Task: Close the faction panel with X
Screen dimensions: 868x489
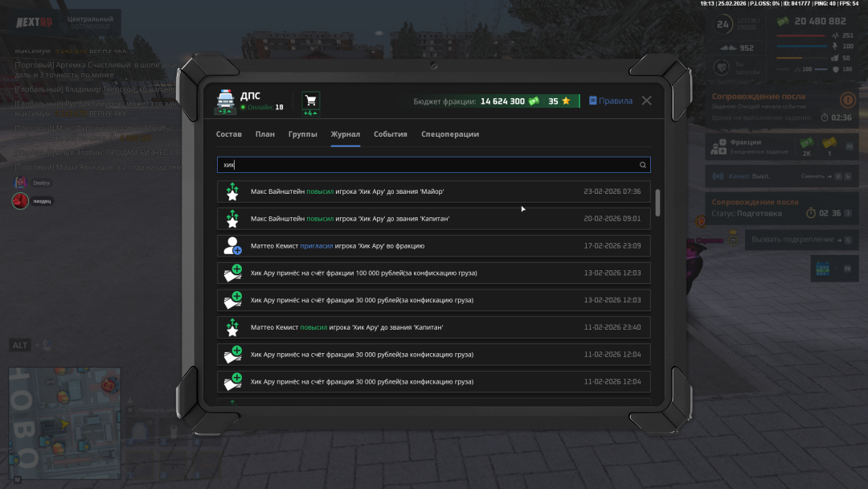Action: coord(647,101)
